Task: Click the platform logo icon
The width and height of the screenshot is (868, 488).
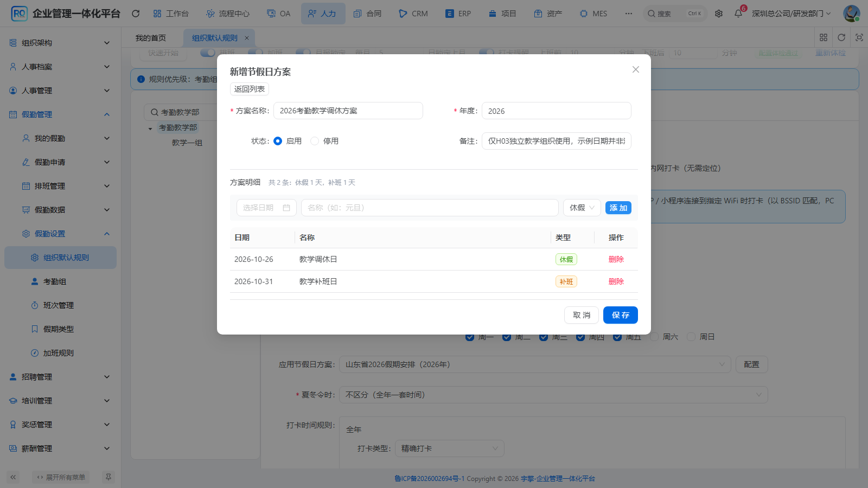Action: pos(19,14)
